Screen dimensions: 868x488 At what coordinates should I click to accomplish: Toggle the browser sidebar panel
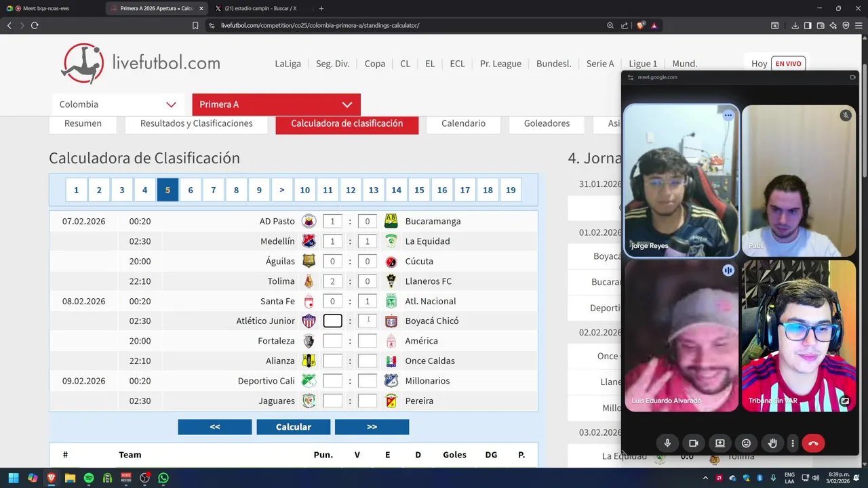pyautogui.click(x=808, y=25)
